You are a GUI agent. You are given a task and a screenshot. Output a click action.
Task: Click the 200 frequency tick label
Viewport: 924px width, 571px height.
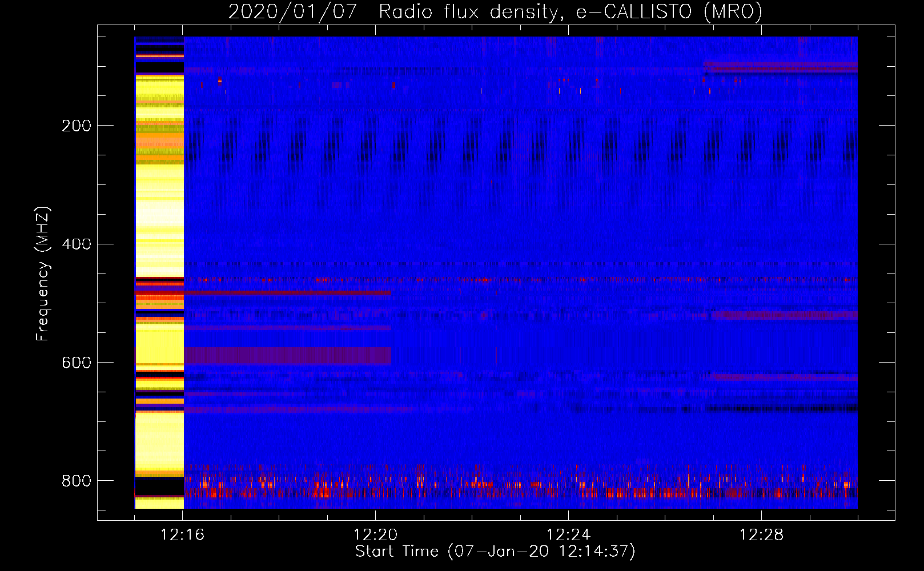(77, 126)
